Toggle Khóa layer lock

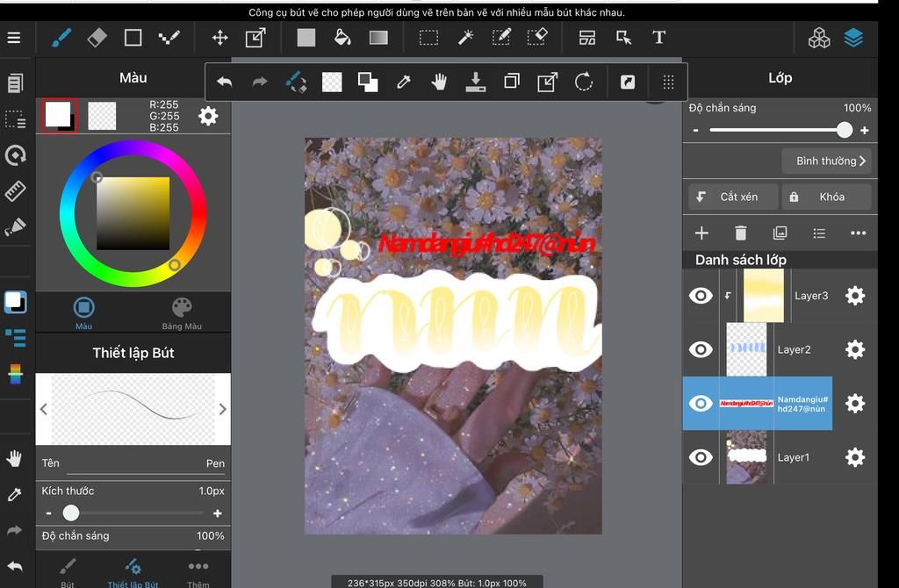(x=826, y=197)
